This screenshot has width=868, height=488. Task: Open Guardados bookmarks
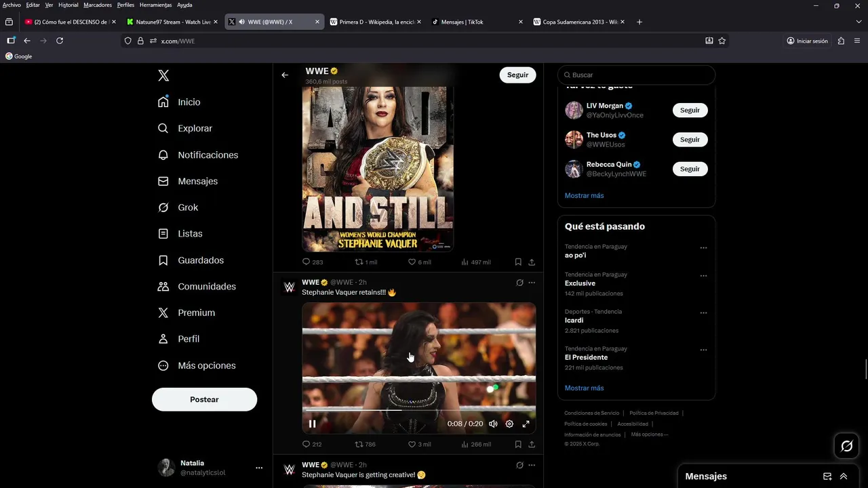[x=191, y=260]
